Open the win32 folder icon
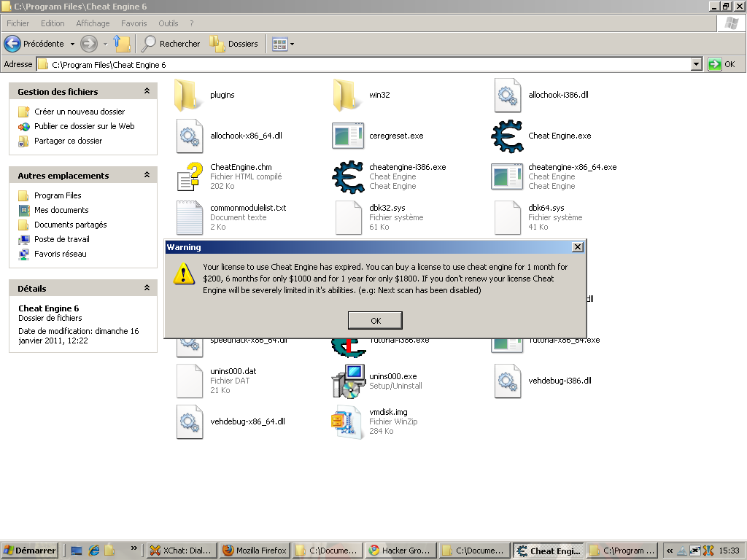747x560 pixels. click(348, 96)
